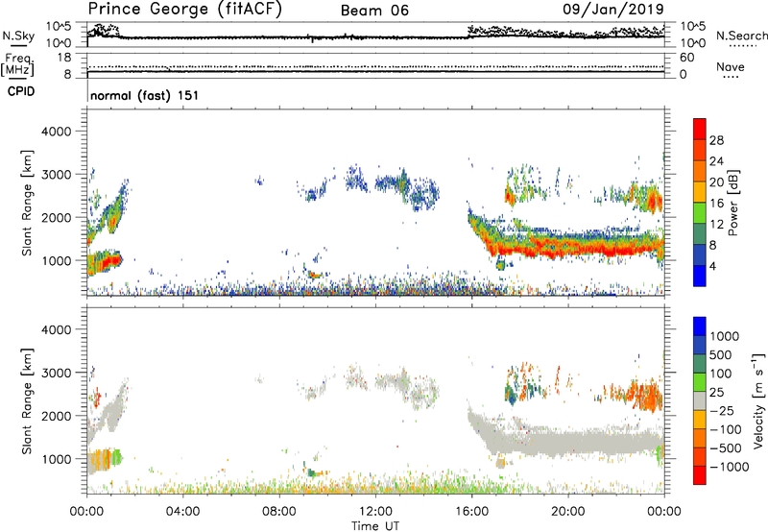This screenshot has width=768, height=532.
Task: Click the '18' frequency axis value
Action: coord(64,58)
